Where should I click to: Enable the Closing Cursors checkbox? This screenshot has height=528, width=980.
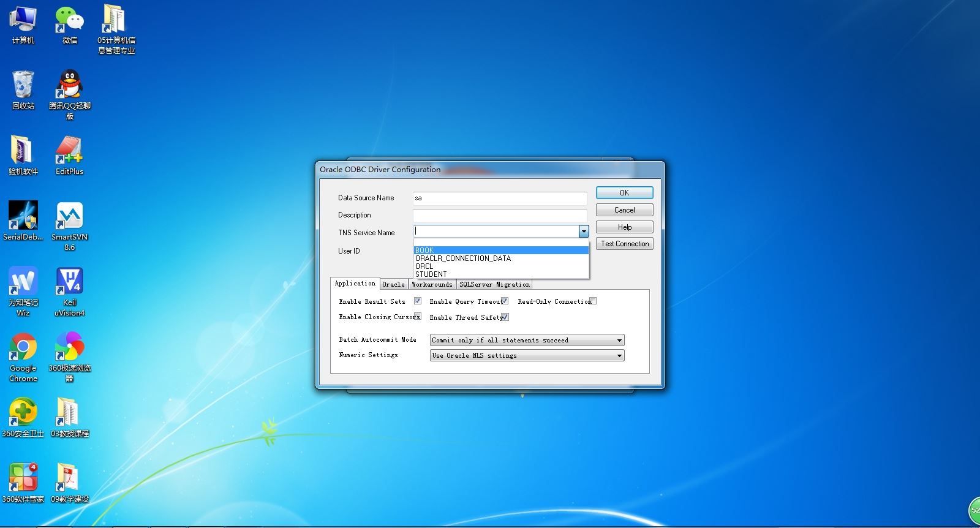click(x=418, y=316)
